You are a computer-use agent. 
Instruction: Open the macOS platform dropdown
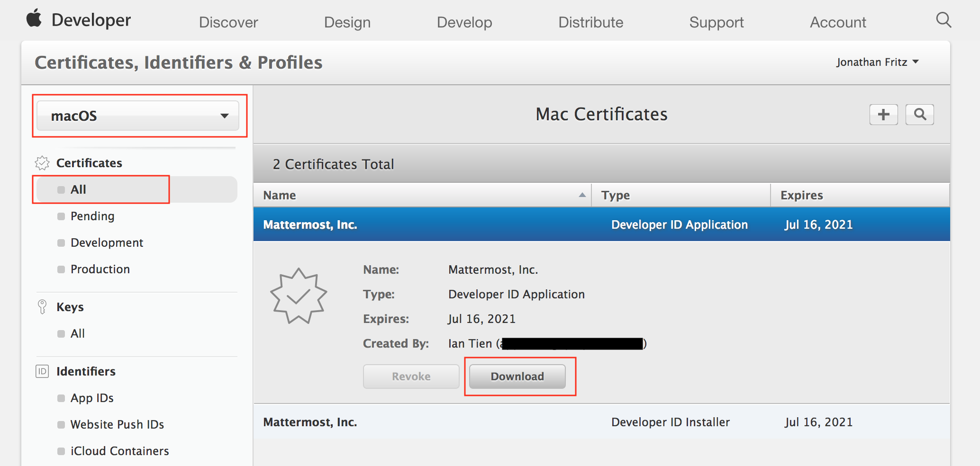[x=138, y=116]
